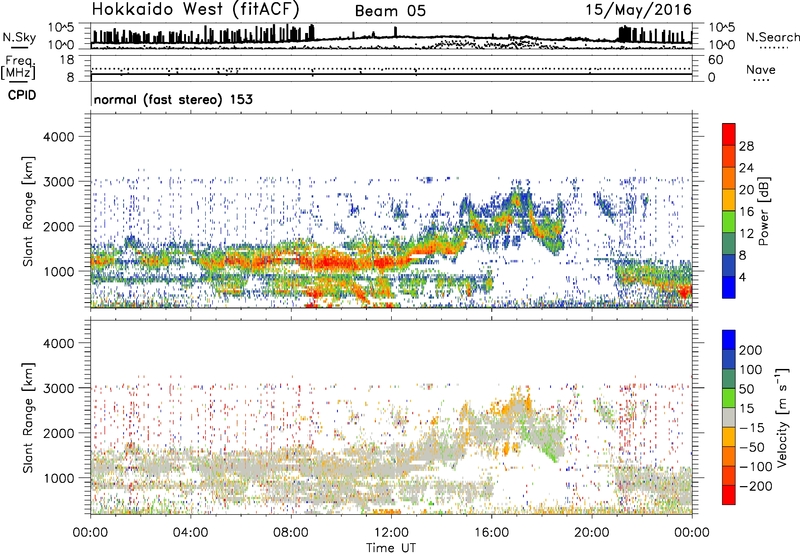800x554 pixels.
Task: Pick the light green segment of power colorbar
Action: click(x=729, y=221)
